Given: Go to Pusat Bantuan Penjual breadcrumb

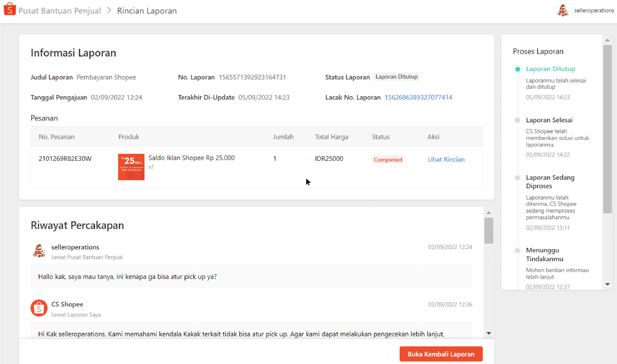Looking at the screenshot, I should (60, 11).
